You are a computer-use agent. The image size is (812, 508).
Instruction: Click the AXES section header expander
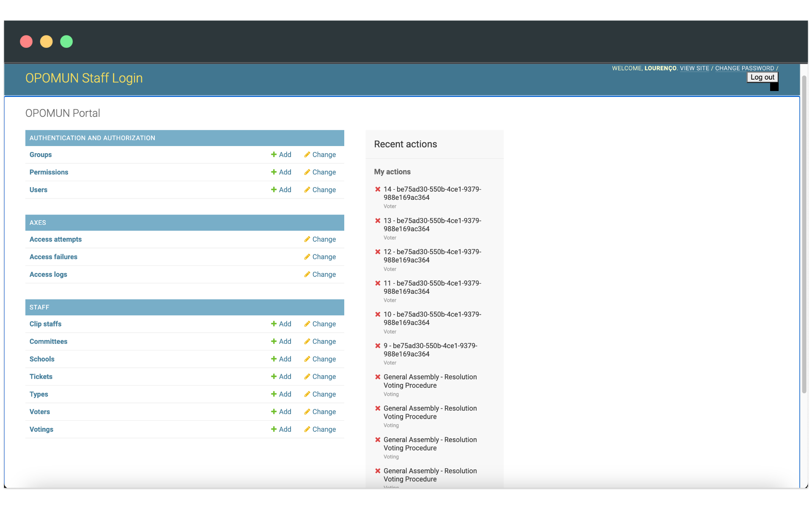coord(185,222)
